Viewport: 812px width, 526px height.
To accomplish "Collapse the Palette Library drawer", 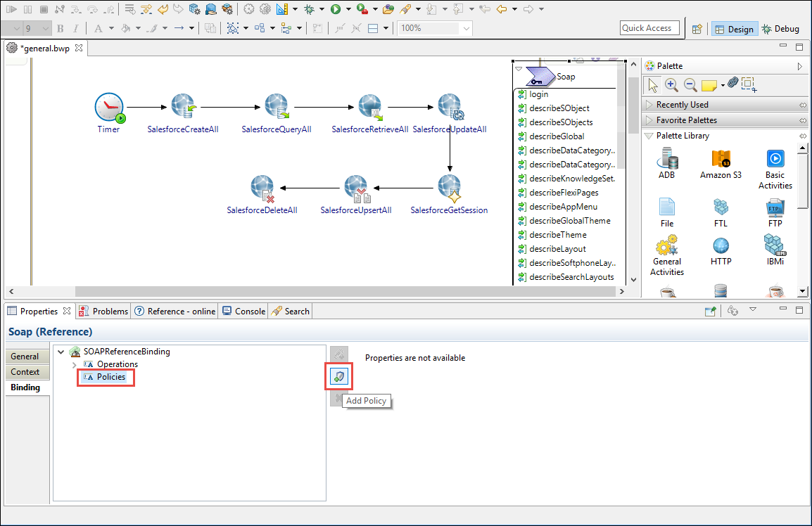I will [648, 136].
